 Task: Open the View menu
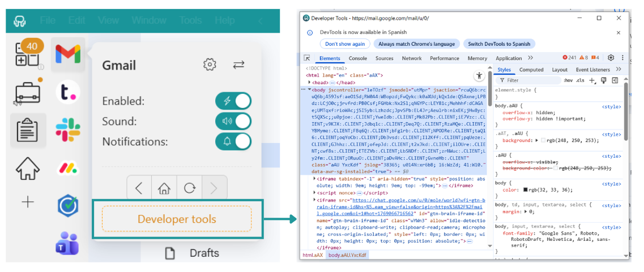point(108,20)
